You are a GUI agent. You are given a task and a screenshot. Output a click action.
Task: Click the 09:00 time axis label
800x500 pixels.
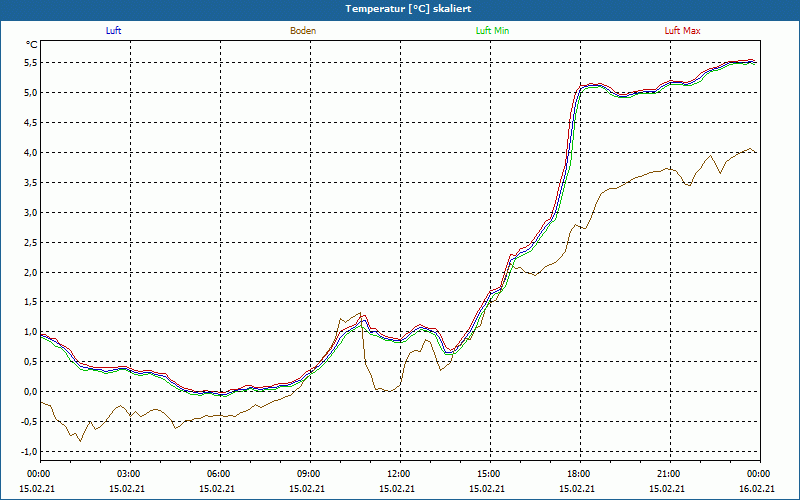click(308, 474)
